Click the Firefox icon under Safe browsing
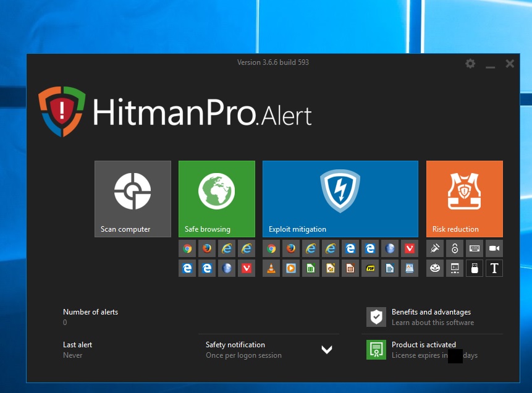Screen dimensions: 532x393 pyautogui.click(x=207, y=249)
